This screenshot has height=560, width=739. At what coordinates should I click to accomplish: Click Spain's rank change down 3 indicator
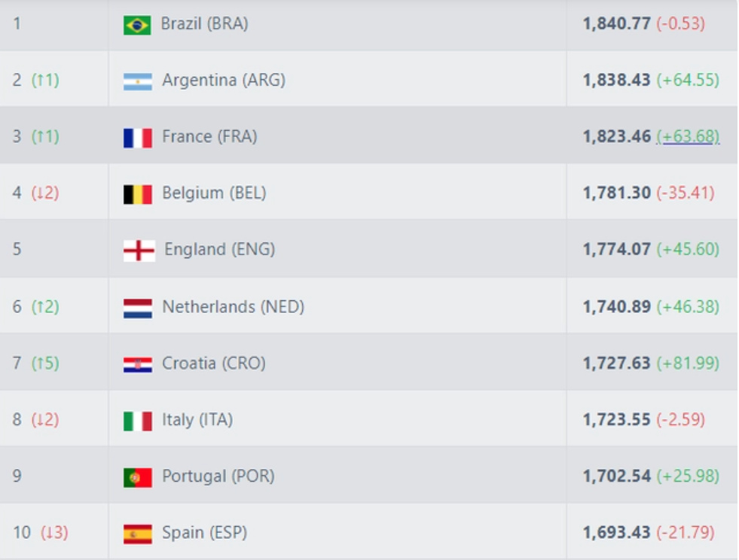pos(55,533)
